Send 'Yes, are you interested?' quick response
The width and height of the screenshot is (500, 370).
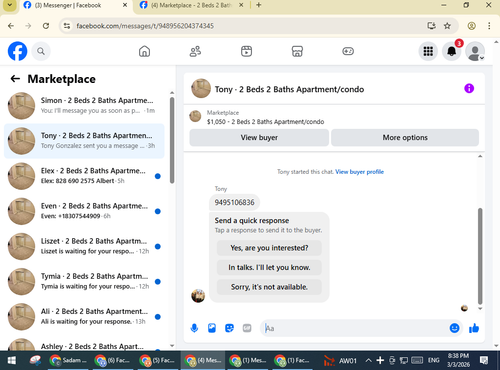[x=269, y=248]
